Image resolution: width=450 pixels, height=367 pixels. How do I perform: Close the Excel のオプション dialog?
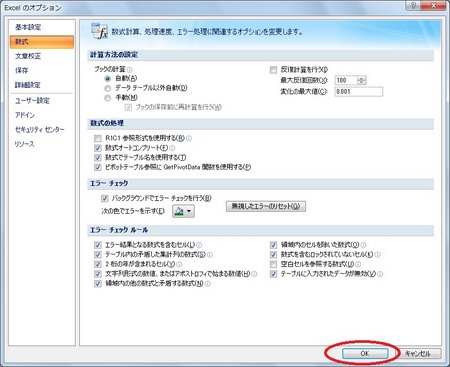[x=434, y=5]
